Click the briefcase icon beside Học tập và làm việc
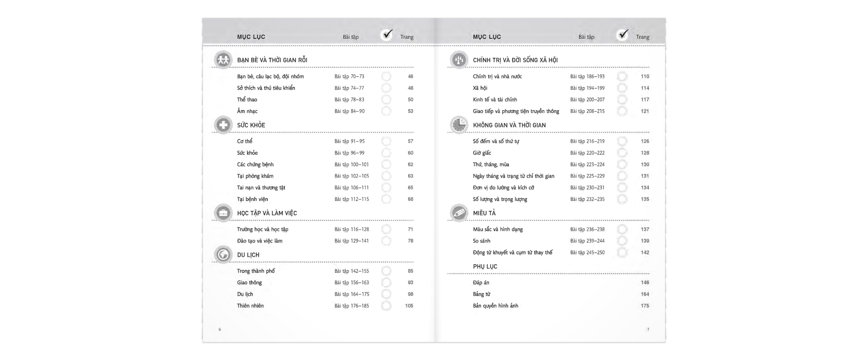 223,213
